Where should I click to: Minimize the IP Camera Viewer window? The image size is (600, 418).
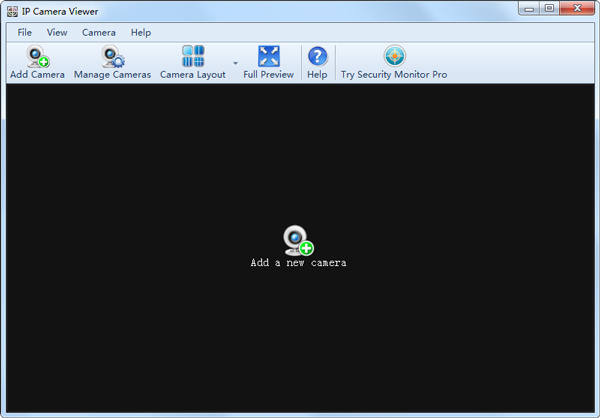click(529, 8)
